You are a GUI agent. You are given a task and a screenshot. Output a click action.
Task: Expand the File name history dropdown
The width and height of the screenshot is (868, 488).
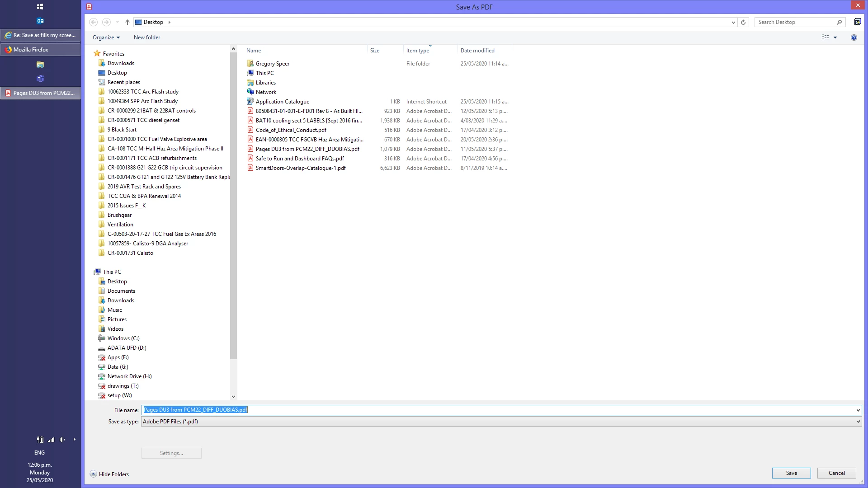click(x=858, y=410)
